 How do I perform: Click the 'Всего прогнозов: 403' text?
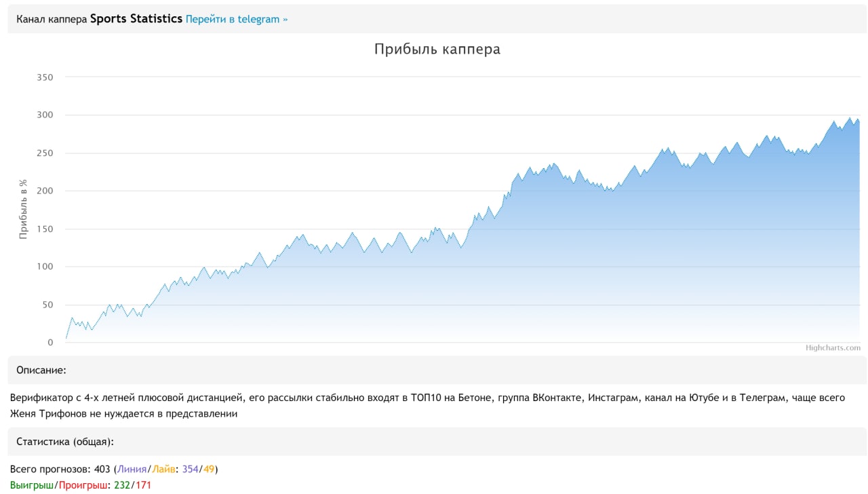click(x=60, y=469)
